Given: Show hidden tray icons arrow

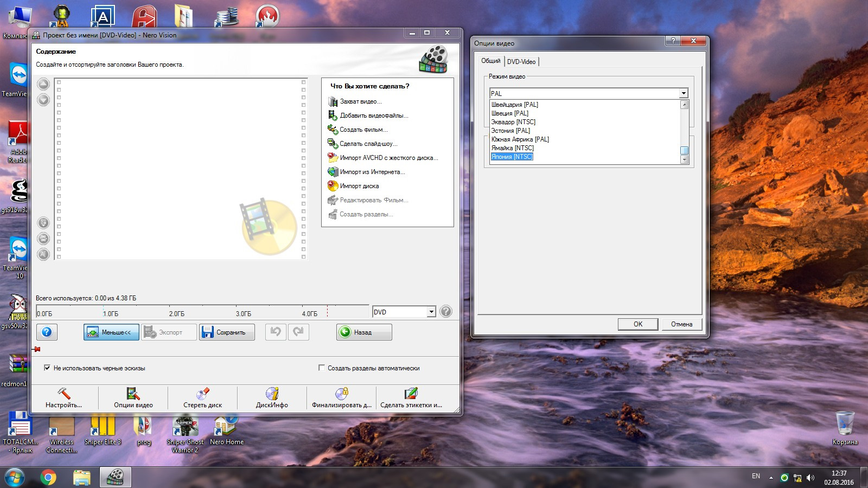Looking at the screenshot, I should coord(771,478).
